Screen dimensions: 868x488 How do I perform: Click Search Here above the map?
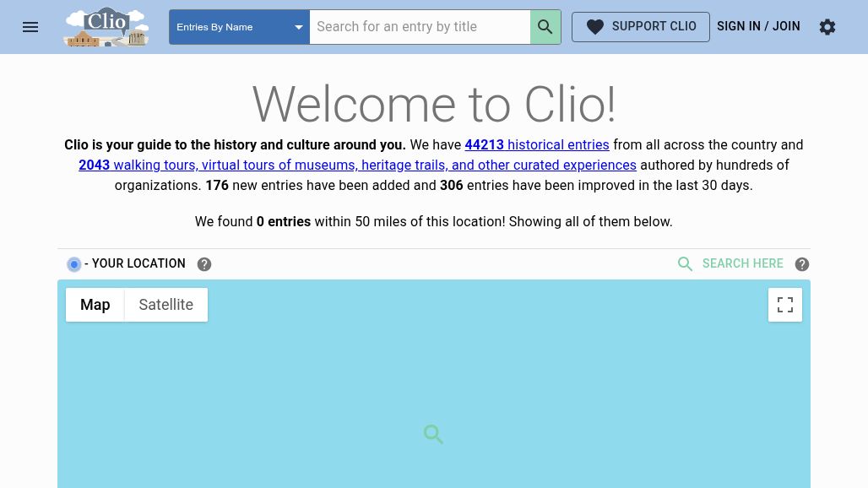coord(730,264)
